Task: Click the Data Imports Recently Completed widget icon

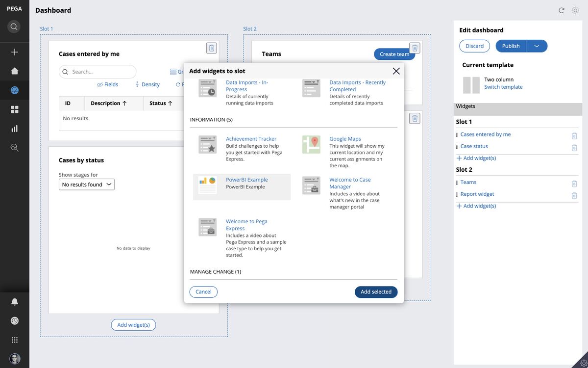Action: [x=311, y=88]
